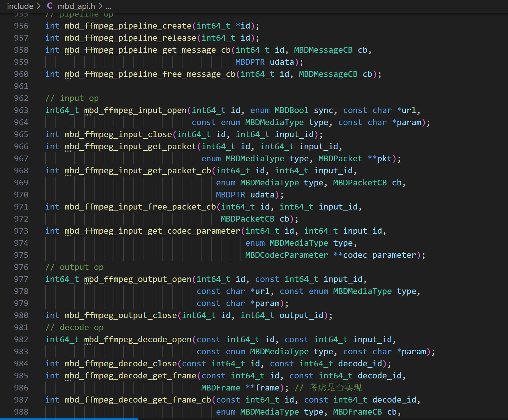Click line number 961 in the gutter
508x420 pixels.
pyautogui.click(x=21, y=86)
